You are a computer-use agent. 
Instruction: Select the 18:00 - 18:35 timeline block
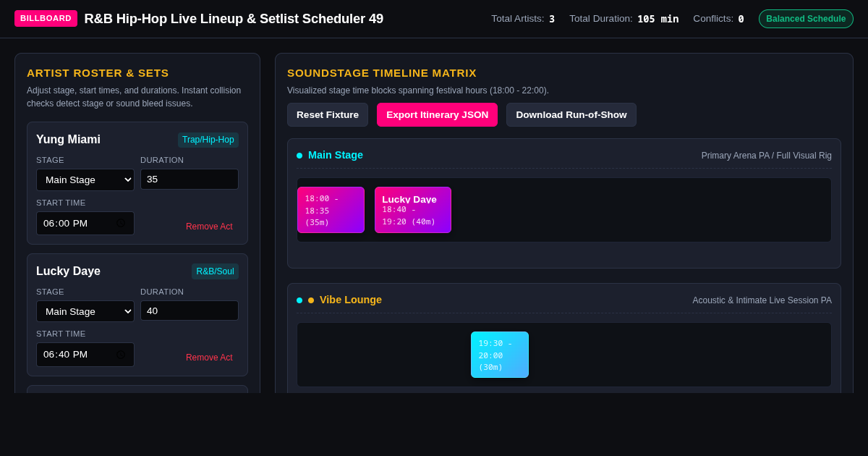click(331, 210)
